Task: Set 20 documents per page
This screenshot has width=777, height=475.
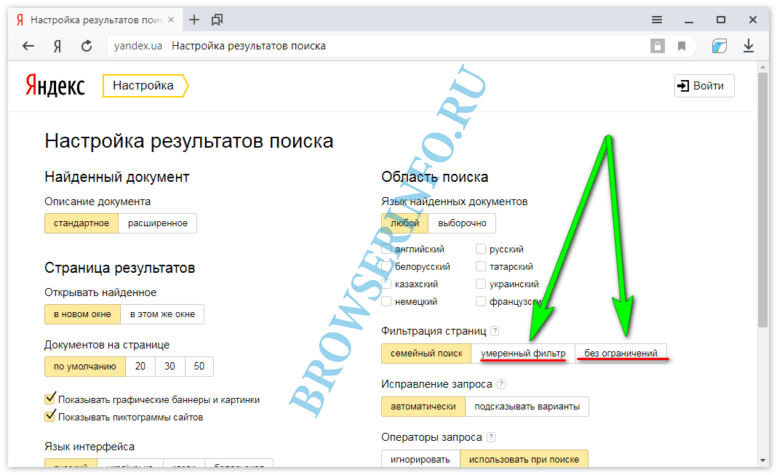Action: point(140,367)
